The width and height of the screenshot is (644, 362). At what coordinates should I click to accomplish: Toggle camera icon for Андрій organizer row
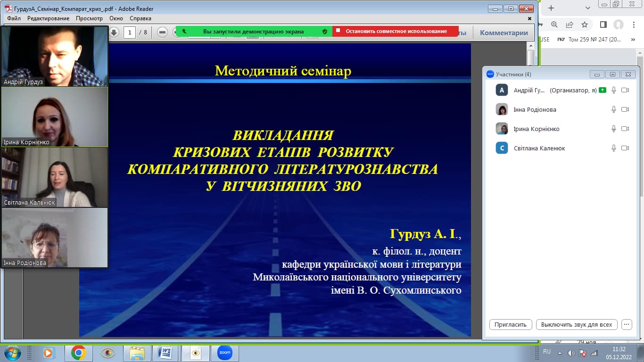point(625,90)
